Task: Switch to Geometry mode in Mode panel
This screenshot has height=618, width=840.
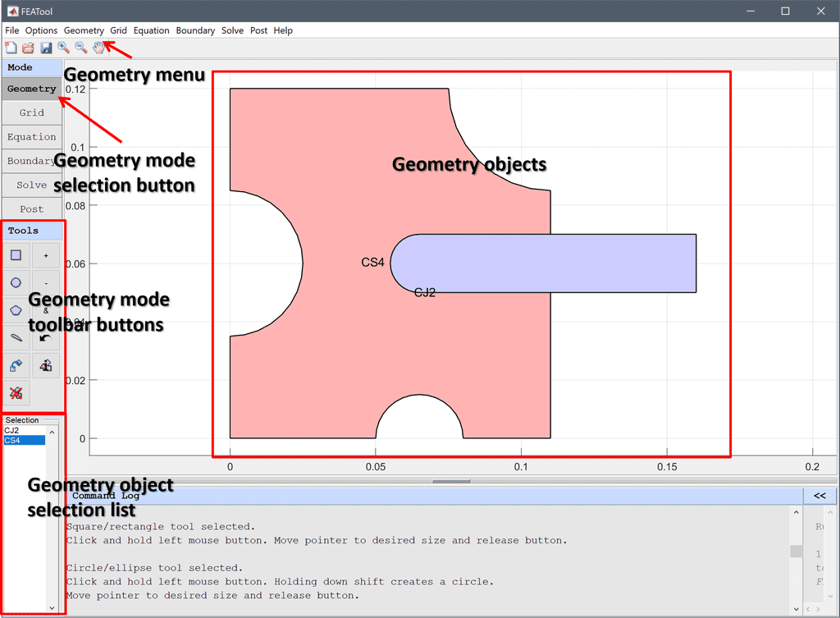Action: click(32, 89)
